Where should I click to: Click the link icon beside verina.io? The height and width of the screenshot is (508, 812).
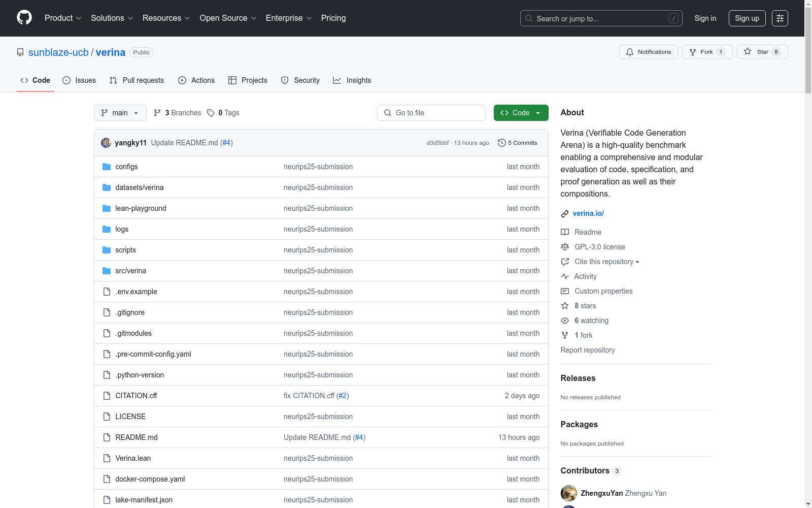click(x=565, y=214)
